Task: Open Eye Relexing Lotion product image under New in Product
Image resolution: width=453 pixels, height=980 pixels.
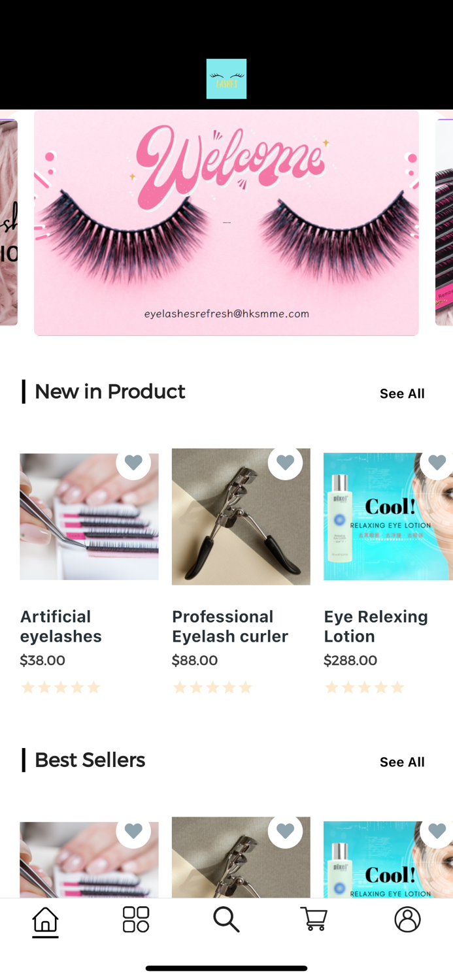Action: 388,517
